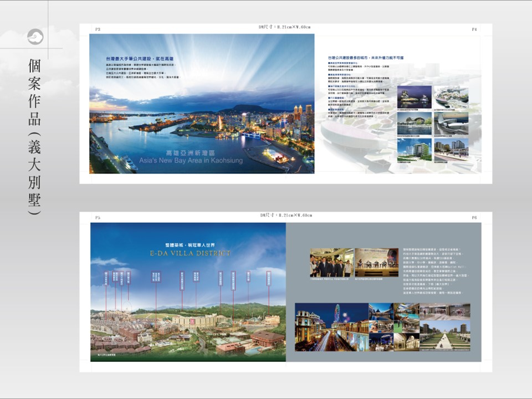
Task: Select the P6 body text paragraph on gray
Action: pyautogui.click(x=436, y=271)
